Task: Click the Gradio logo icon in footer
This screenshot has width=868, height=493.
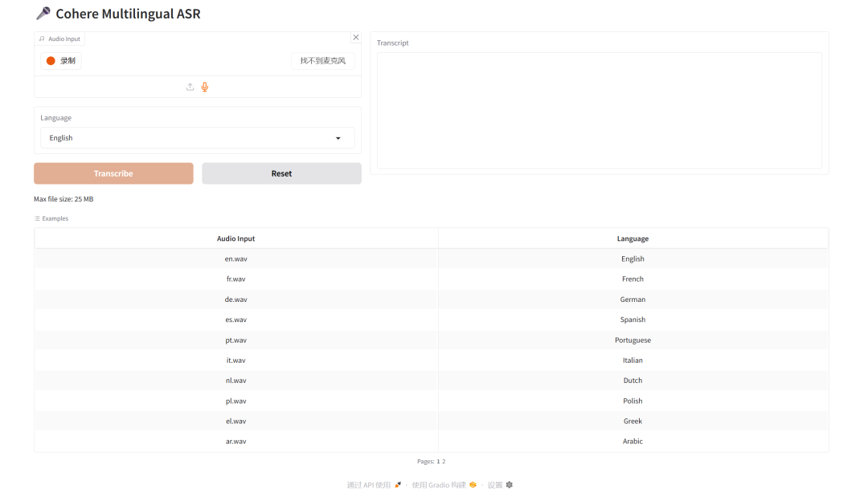Action: click(x=473, y=485)
